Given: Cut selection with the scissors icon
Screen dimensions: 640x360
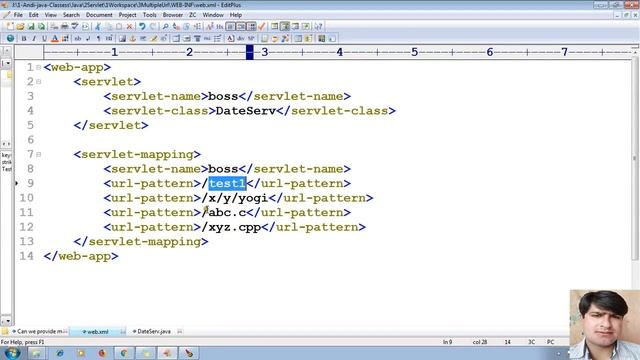Looking at the screenshot, I should tap(98, 26).
